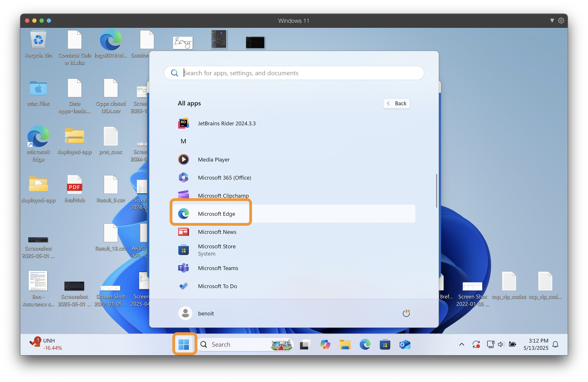This screenshot has width=588, height=382.
Task: Click the All apps list scrollbar
Action: (436, 191)
